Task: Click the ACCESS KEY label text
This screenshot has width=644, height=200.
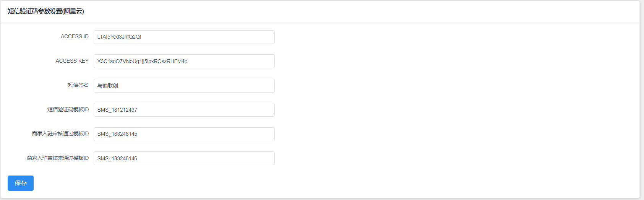Action: click(72, 61)
